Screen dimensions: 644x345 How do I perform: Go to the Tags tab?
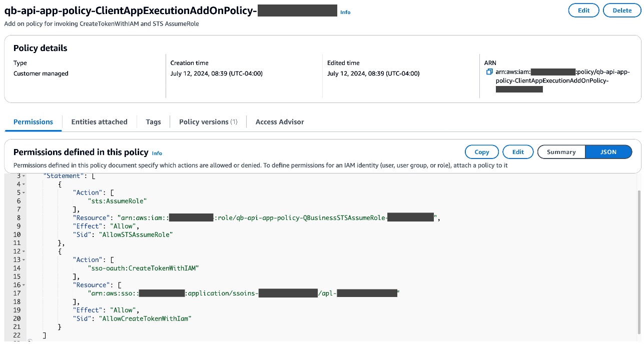pos(154,121)
